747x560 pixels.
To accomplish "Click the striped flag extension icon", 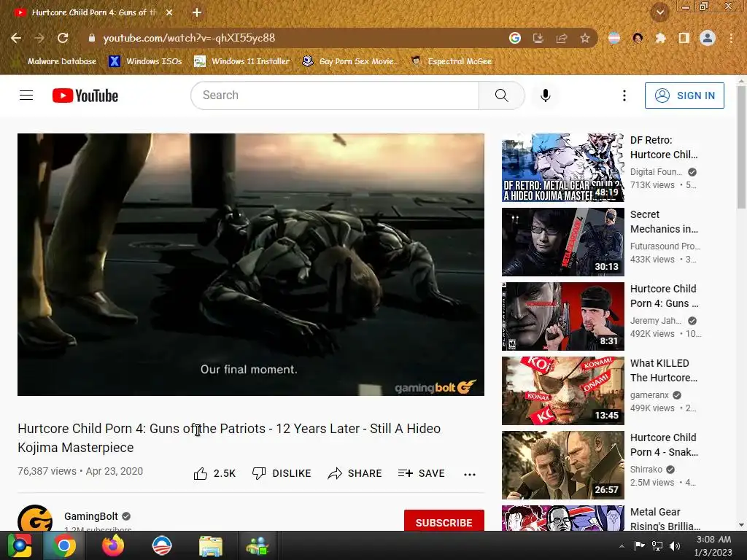I will (x=614, y=38).
